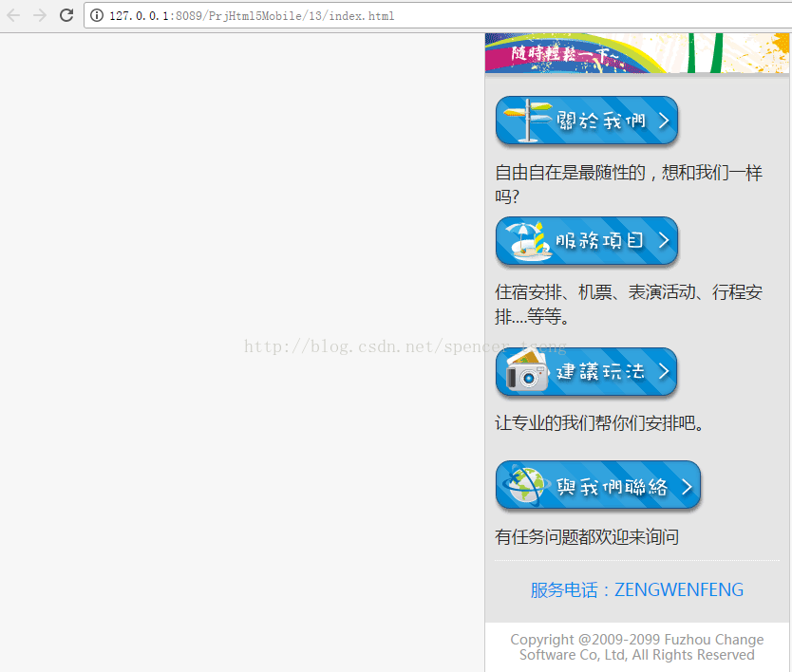The width and height of the screenshot is (792, 672).
Task: Click the Copyright @2009-2099 footer text
Action: [x=637, y=646]
